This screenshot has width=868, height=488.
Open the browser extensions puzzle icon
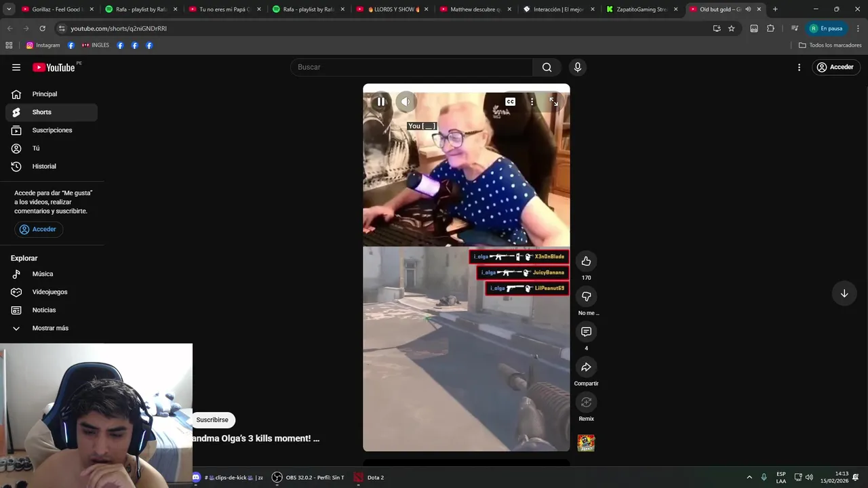point(770,28)
